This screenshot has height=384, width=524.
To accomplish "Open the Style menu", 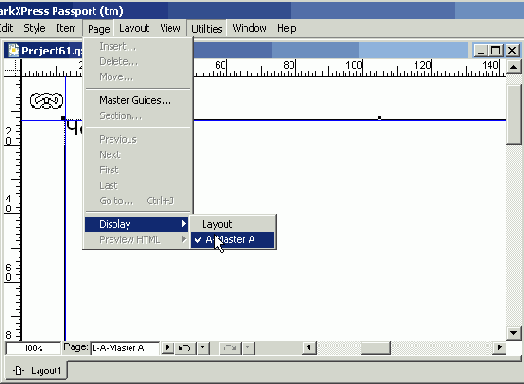I will tap(34, 28).
